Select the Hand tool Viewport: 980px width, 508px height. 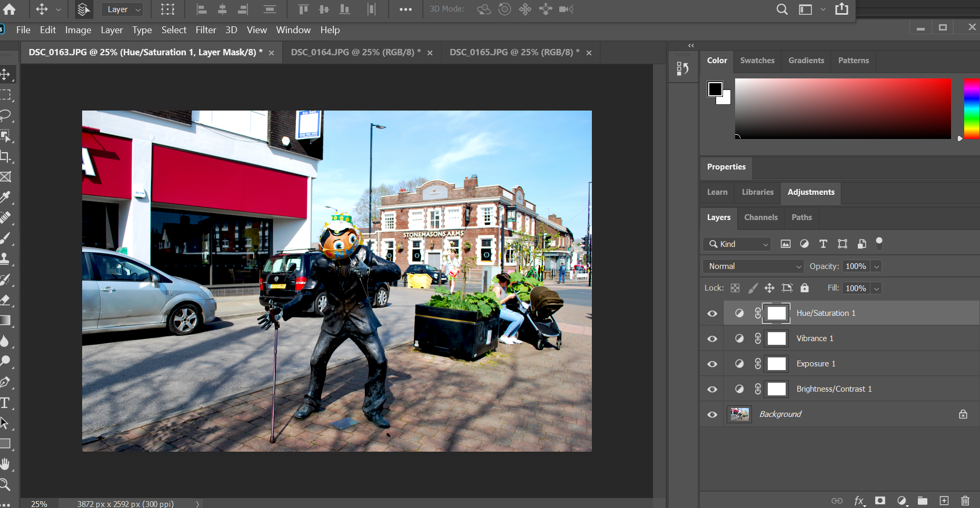pyautogui.click(x=5, y=464)
